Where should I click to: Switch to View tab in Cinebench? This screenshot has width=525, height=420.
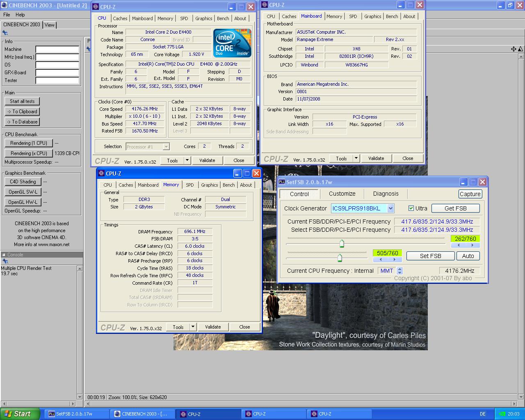[x=50, y=25]
